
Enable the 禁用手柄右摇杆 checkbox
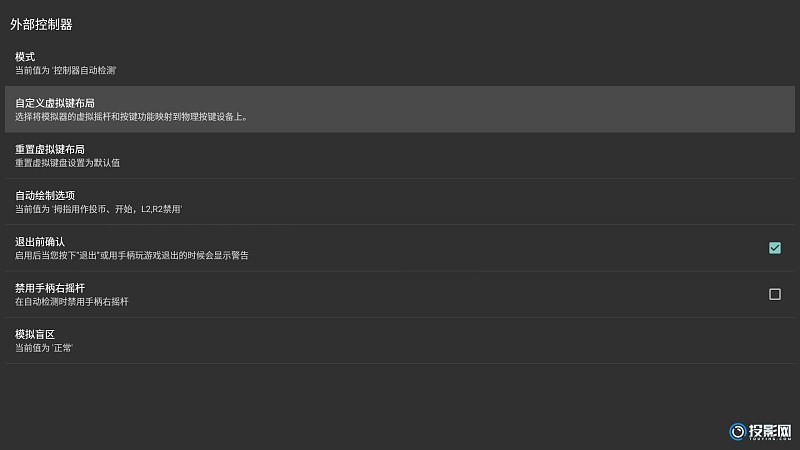pos(774,294)
